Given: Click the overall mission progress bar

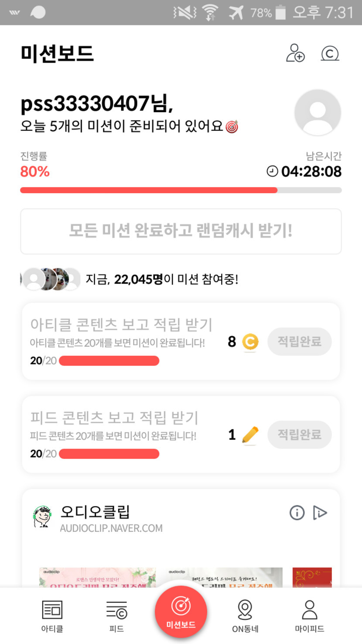Looking at the screenshot, I should pyautogui.click(x=181, y=190).
